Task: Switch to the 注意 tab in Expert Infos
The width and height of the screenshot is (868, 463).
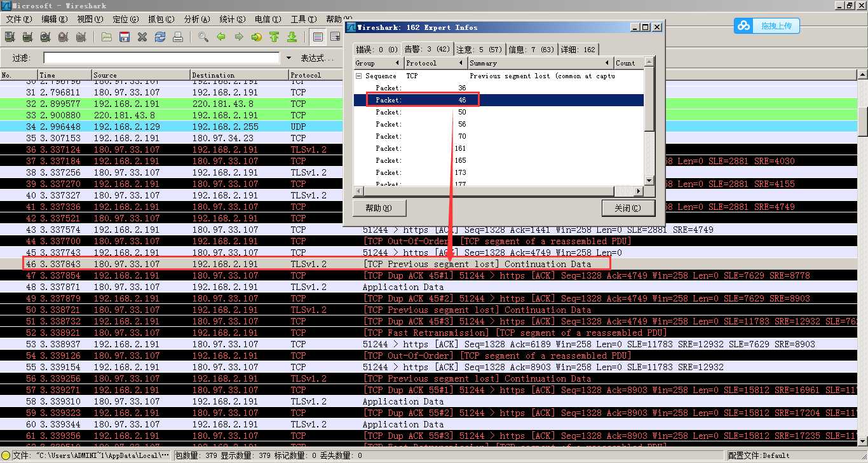Action: [478, 49]
